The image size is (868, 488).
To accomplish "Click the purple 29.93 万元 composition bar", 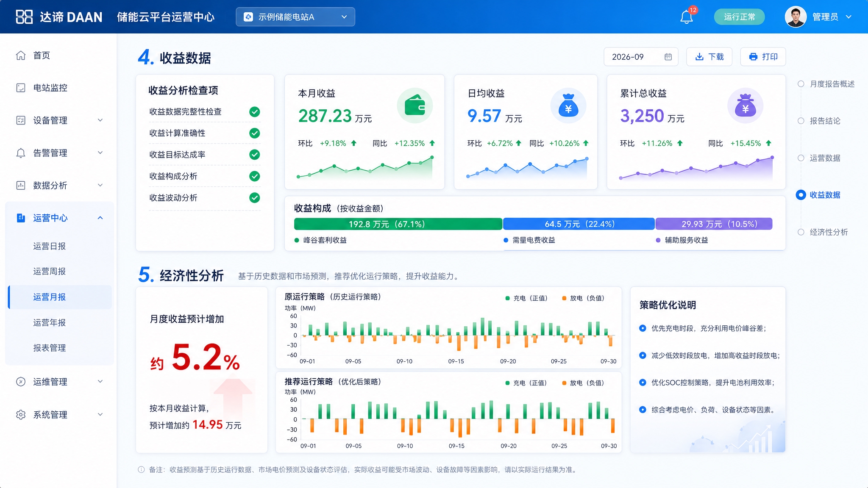I will (714, 224).
